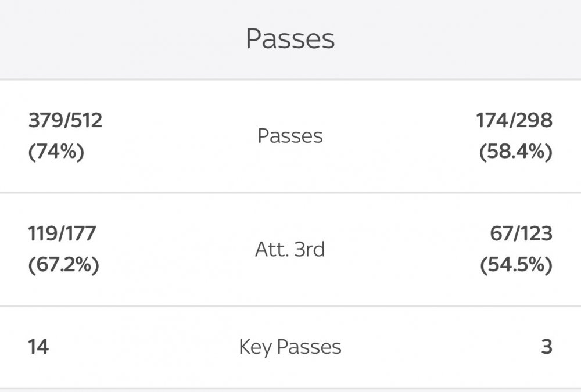Click the gray header bar background
The image size is (581, 392).
point(116,39)
